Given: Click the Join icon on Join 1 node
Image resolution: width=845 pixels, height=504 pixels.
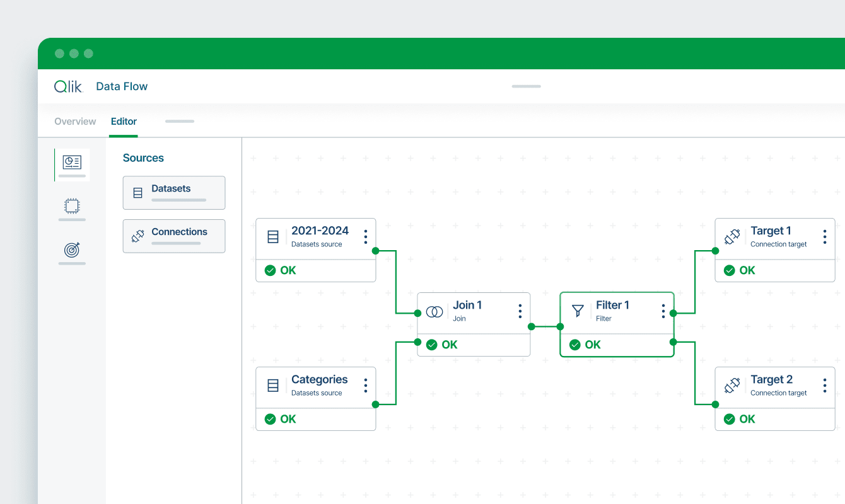Looking at the screenshot, I should point(434,311).
